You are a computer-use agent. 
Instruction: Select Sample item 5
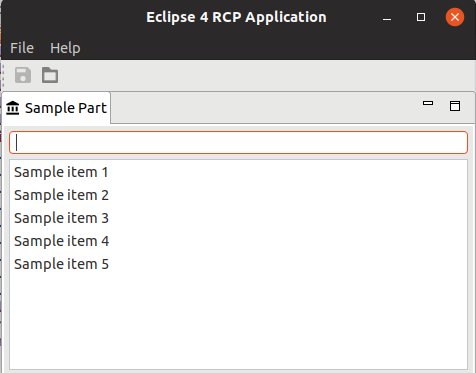(238, 264)
